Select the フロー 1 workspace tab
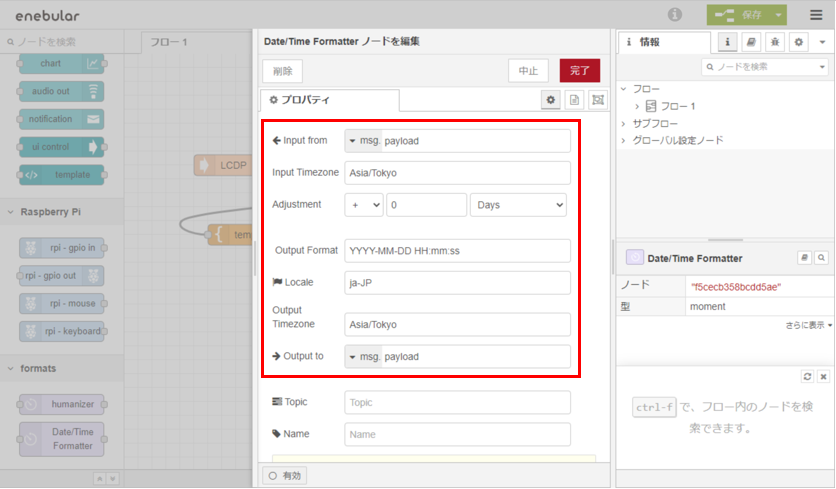Viewport: 836px width, 489px height. point(196,42)
